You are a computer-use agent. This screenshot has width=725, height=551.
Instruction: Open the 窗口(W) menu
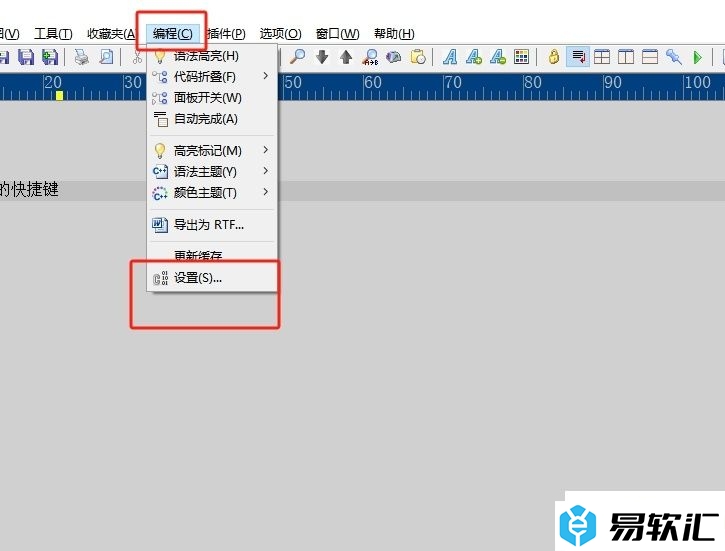pos(338,34)
